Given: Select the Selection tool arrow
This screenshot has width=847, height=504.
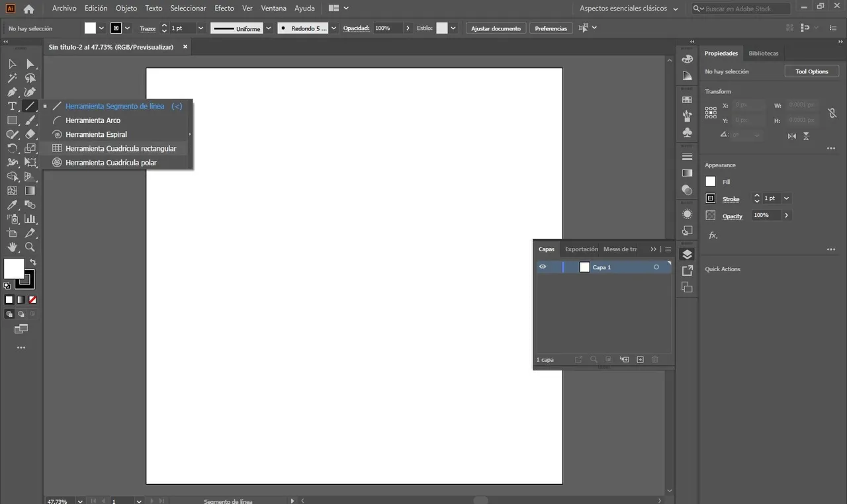Looking at the screenshot, I should tap(12, 63).
